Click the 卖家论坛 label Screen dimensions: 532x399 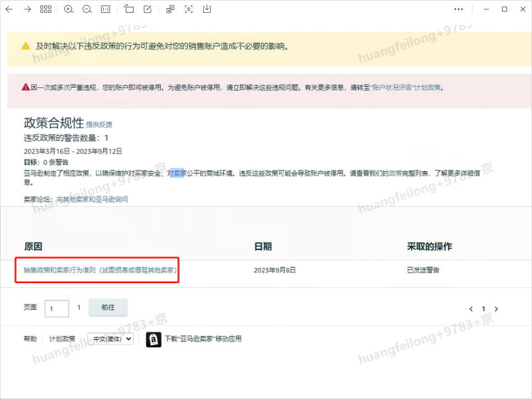click(38, 199)
